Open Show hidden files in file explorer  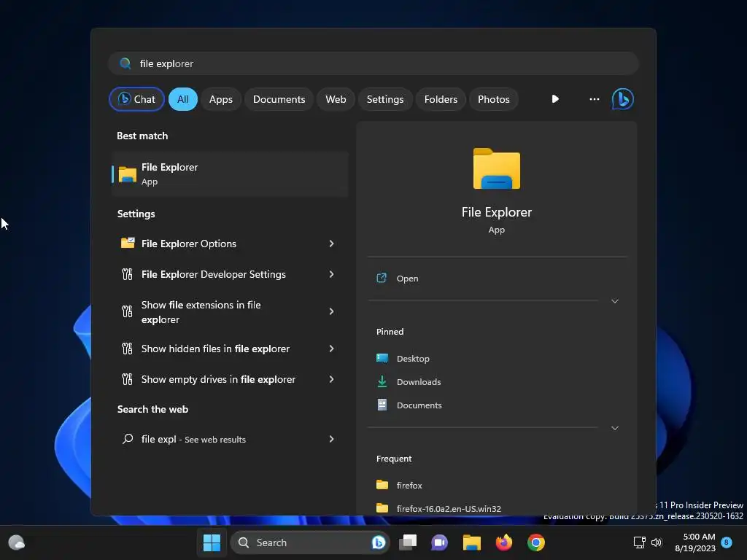(230, 349)
